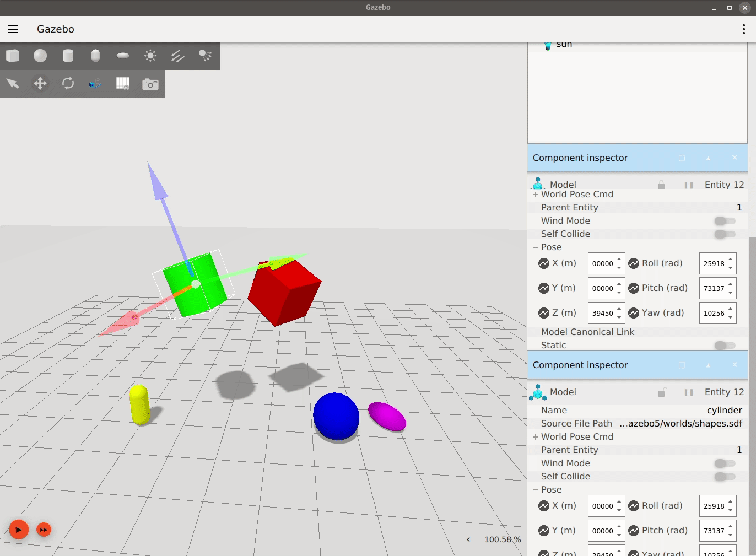Click arrow beside the 100.58 % indicator
This screenshot has width=756, height=556.
coord(468,539)
